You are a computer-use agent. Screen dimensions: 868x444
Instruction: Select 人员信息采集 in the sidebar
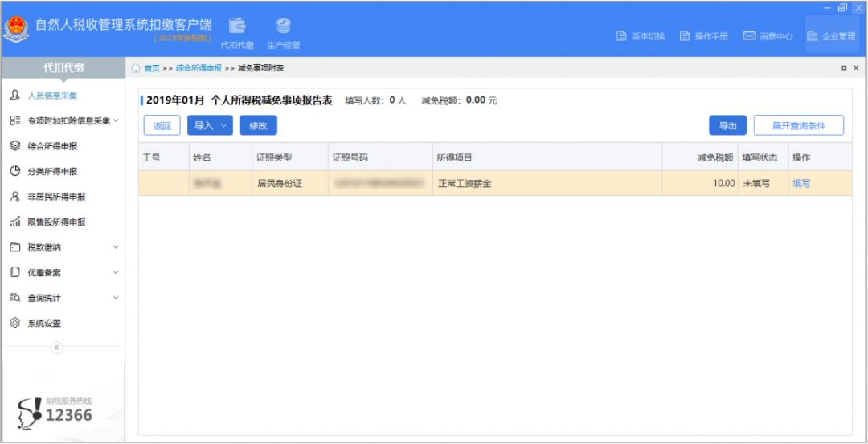(52, 96)
